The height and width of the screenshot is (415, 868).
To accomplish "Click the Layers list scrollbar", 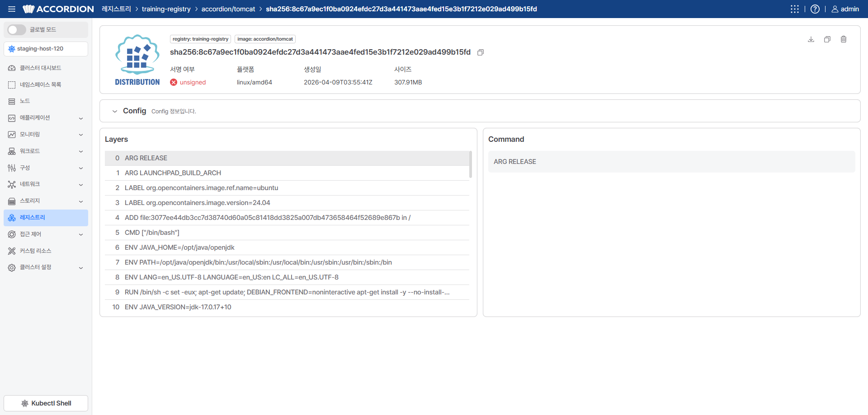I will click(471, 164).
